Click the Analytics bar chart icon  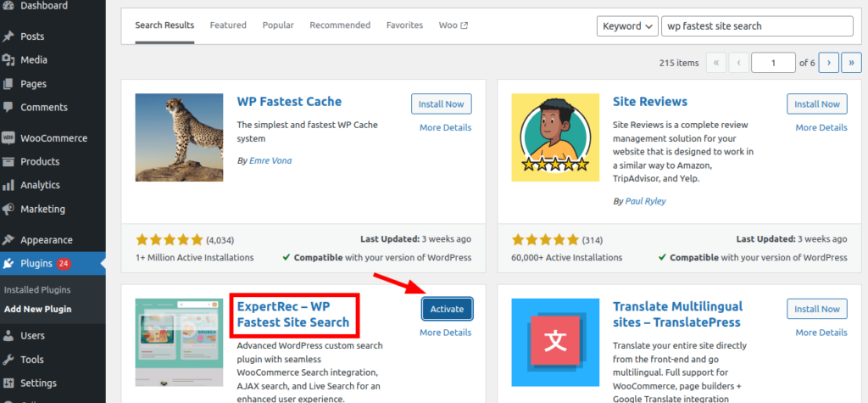point(8,185)
